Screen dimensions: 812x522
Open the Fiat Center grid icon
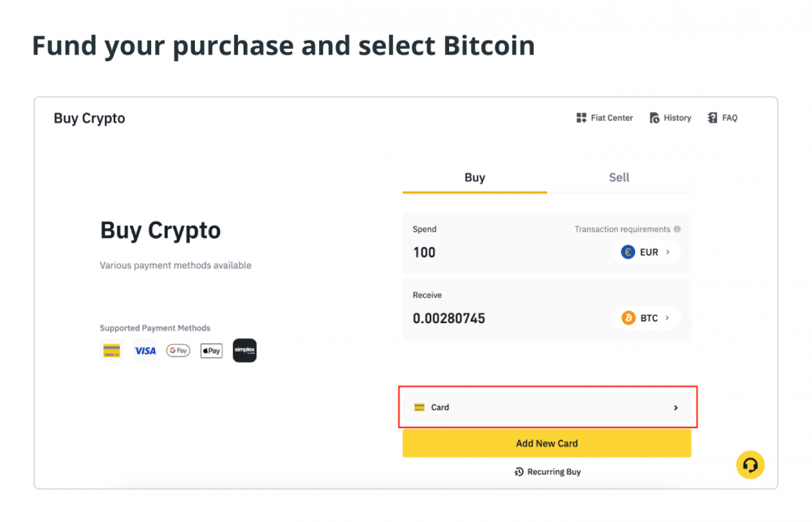[581, 118]
